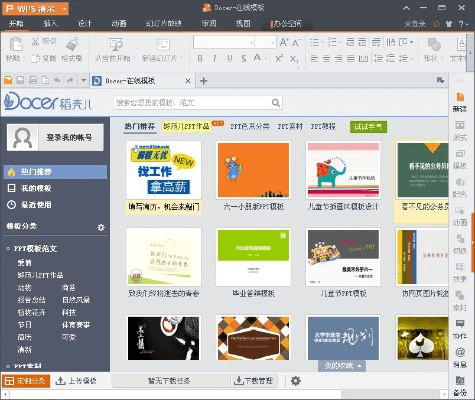
Task: Select the Format Painter (格式刷) brush
Action: 72,44
